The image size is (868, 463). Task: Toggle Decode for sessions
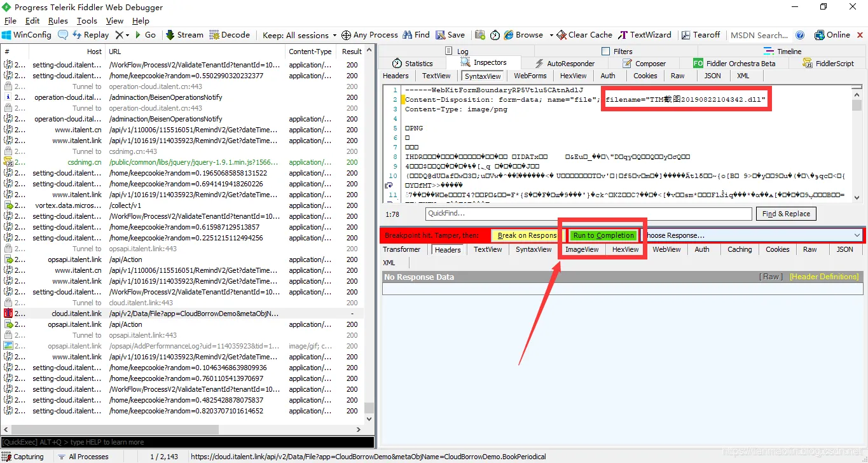click(230, 35)
